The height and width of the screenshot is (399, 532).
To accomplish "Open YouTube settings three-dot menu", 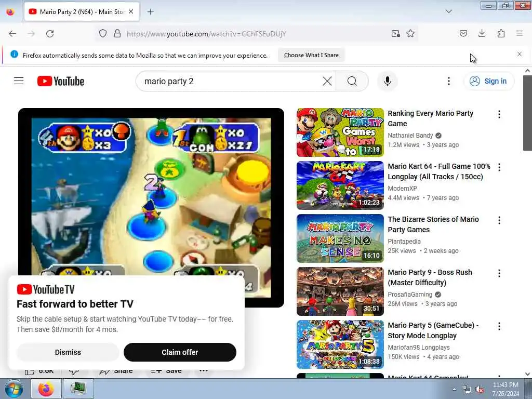I will (448, 81).
